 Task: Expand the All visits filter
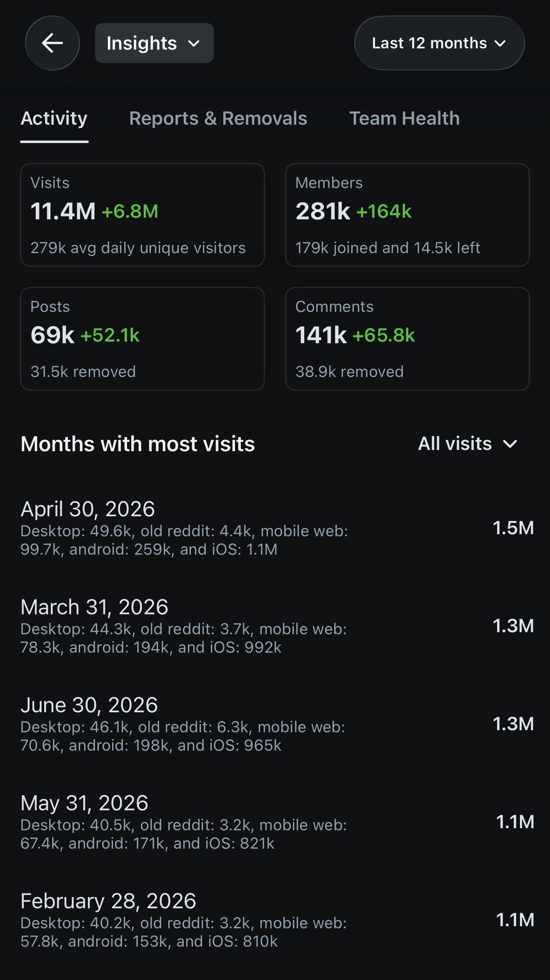click(x=468, y=444)
